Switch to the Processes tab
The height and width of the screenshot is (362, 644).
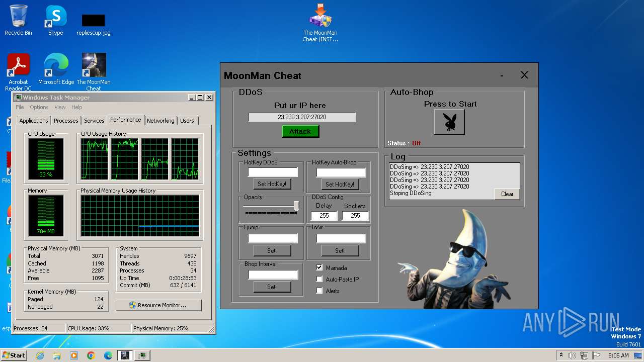(66, 121)
